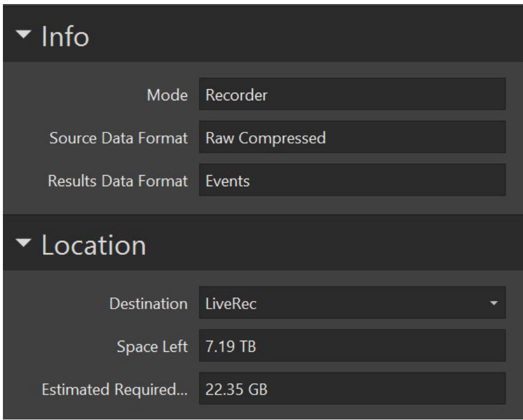Click the Events results format field
Viewport: 523px width, 420px height.
pyautogui.click(x=352, y=180)
